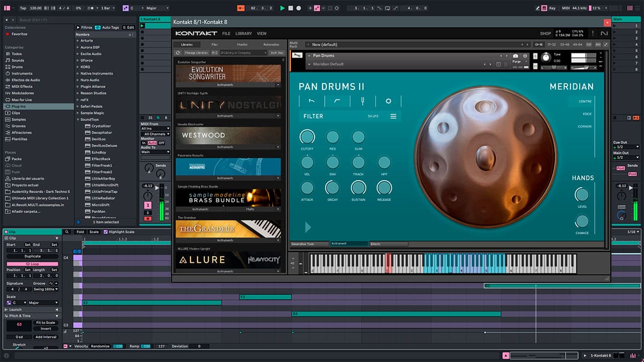
Task: Click the Pan Drums play arrow icon
Action: (x=308, y=227)
